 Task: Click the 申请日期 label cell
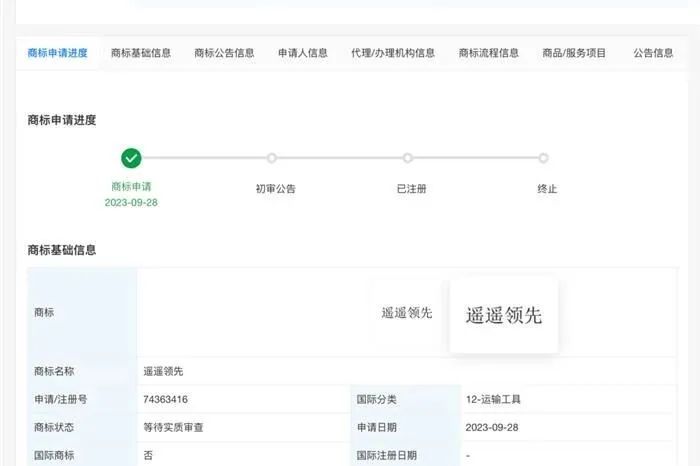point(405,427)
